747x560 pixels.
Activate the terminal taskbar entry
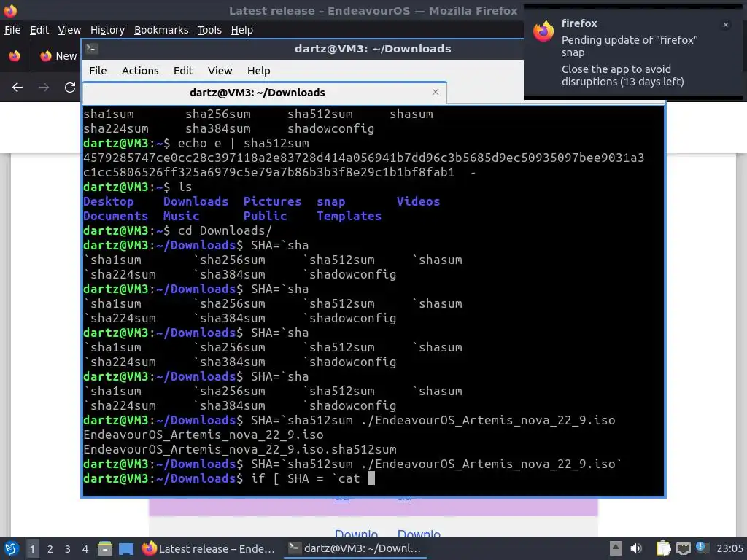click(x=355, y=548)
